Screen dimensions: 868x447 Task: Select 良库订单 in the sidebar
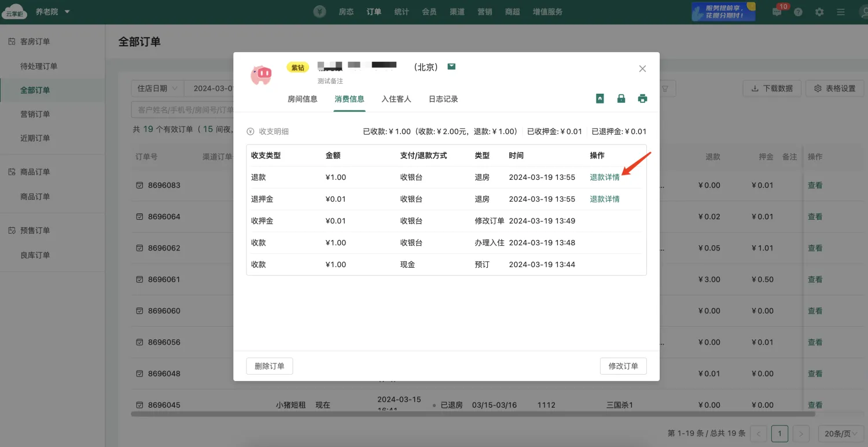click(35, 255)
